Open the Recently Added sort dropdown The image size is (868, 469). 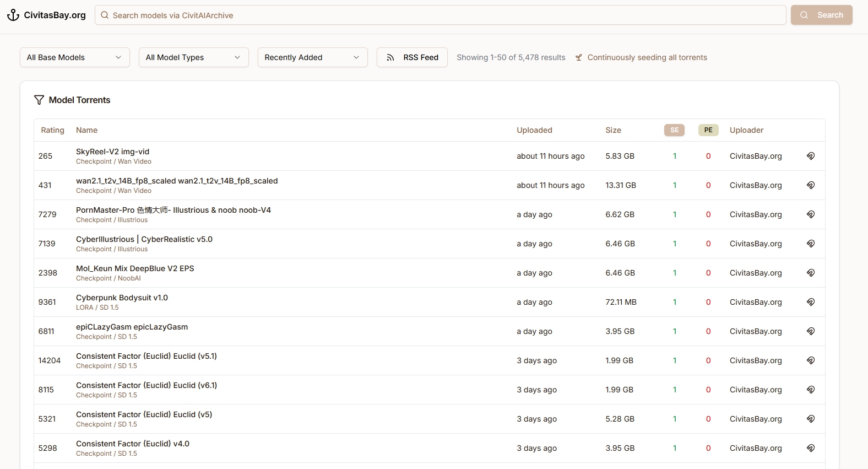[x=313, y=57]
